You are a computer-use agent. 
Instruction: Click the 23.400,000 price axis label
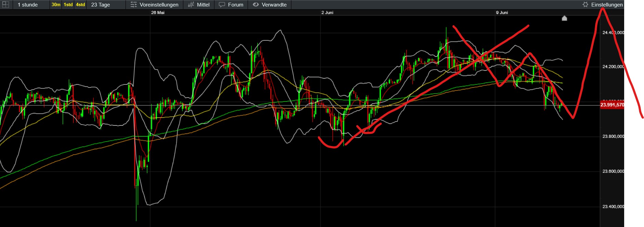613,207
